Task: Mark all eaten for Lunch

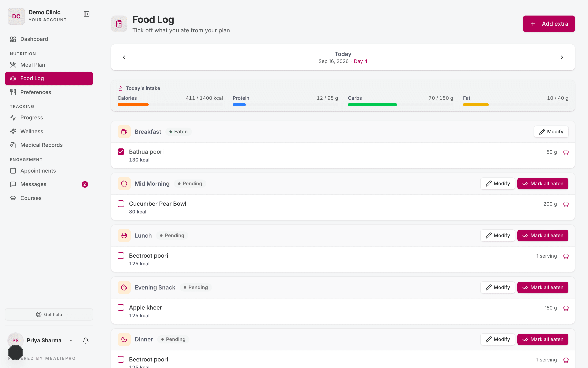Action: (543, 235)
